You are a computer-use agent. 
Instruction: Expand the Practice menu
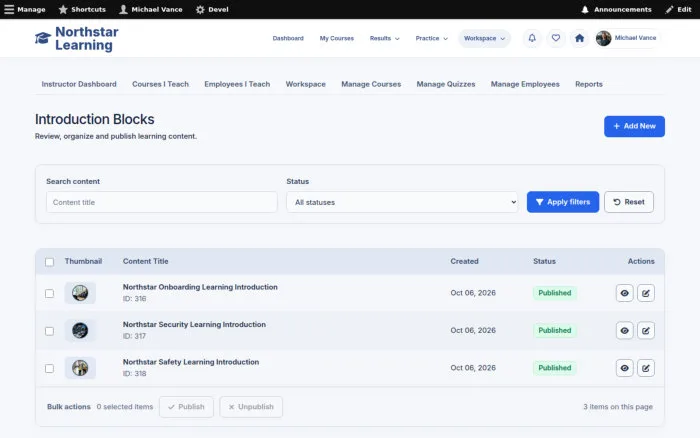click(431, 38)
